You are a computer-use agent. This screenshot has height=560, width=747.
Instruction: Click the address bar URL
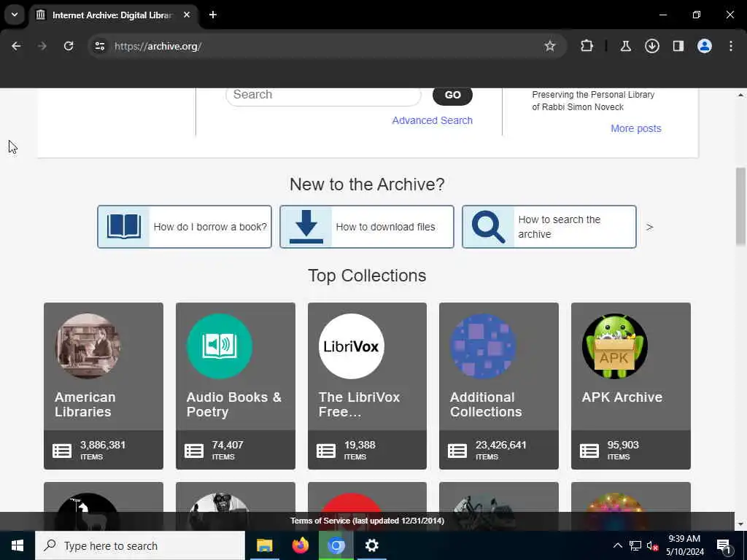coord(158,46)
